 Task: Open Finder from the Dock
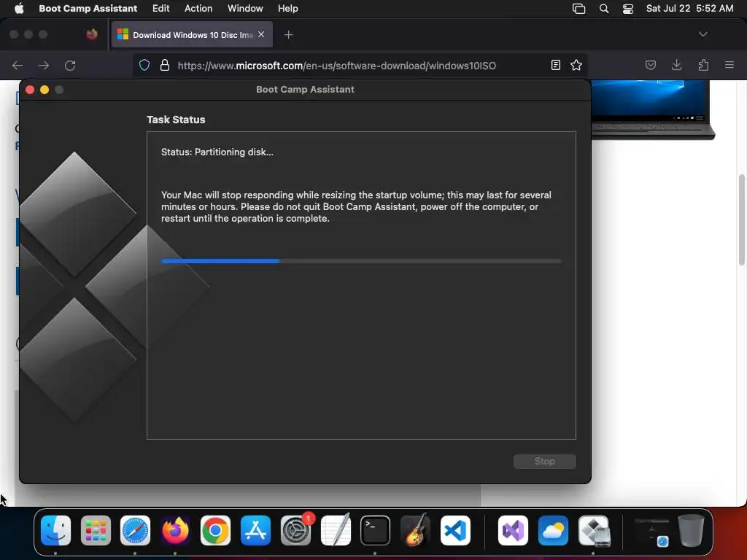tap(55, 531)
